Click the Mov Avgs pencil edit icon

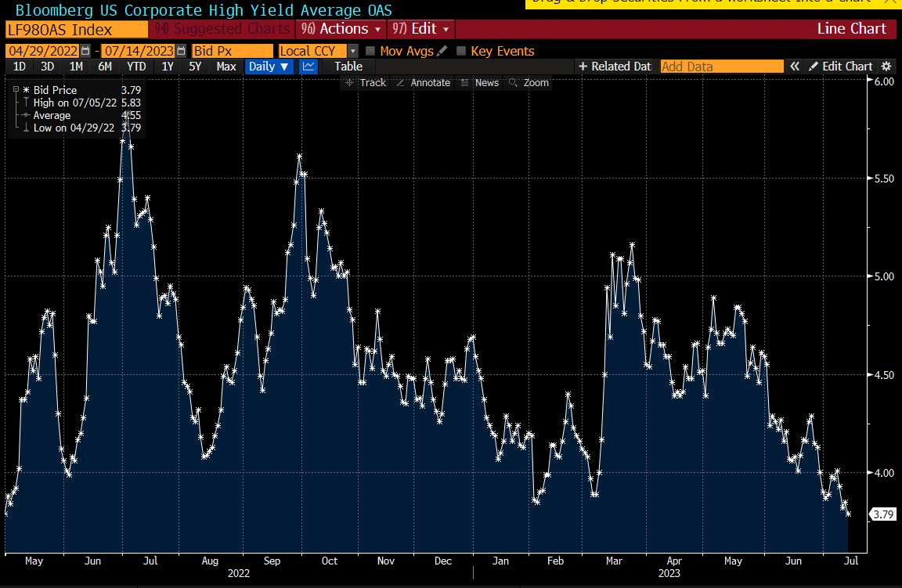pyautogui.click(x=442, y=51)
